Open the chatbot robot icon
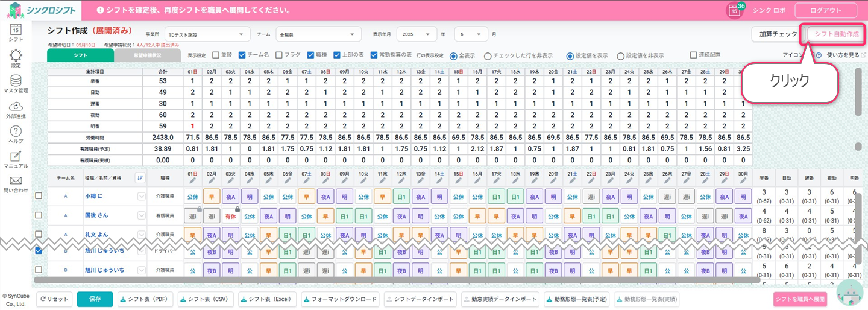The width and height of the screenshot is (868, 310). (850, 294)
